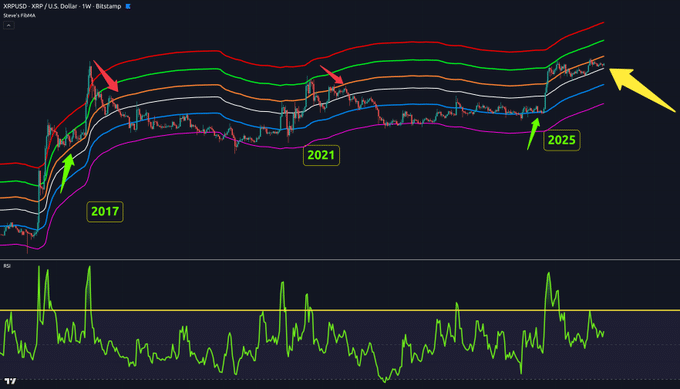Viewport: 680px width, 389px height.
Task: Select the RSI indicator label
Action: click(7, 266)
